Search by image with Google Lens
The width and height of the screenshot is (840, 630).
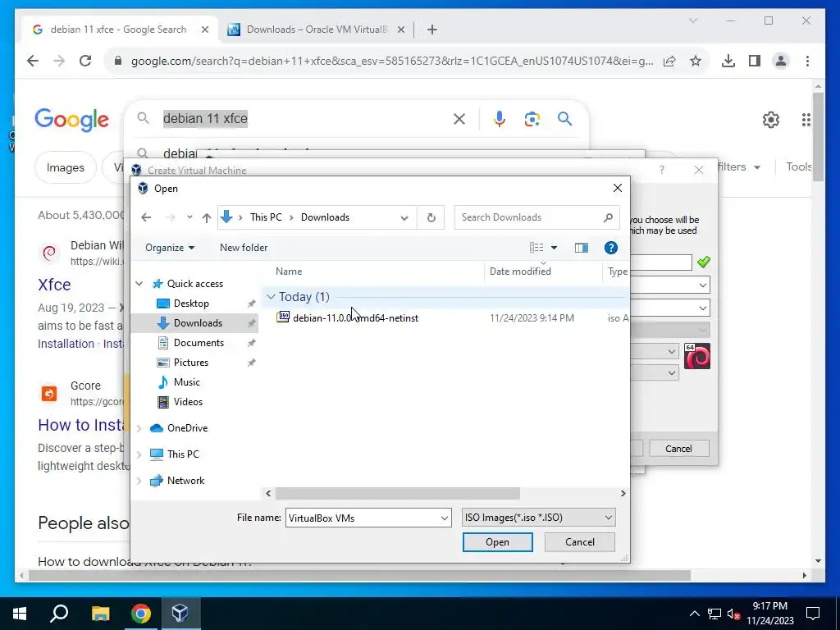point(532,119)
